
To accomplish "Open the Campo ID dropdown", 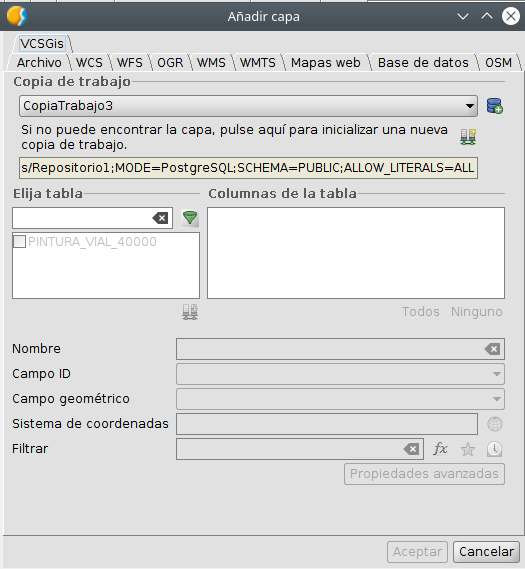I will coord(340,374).
